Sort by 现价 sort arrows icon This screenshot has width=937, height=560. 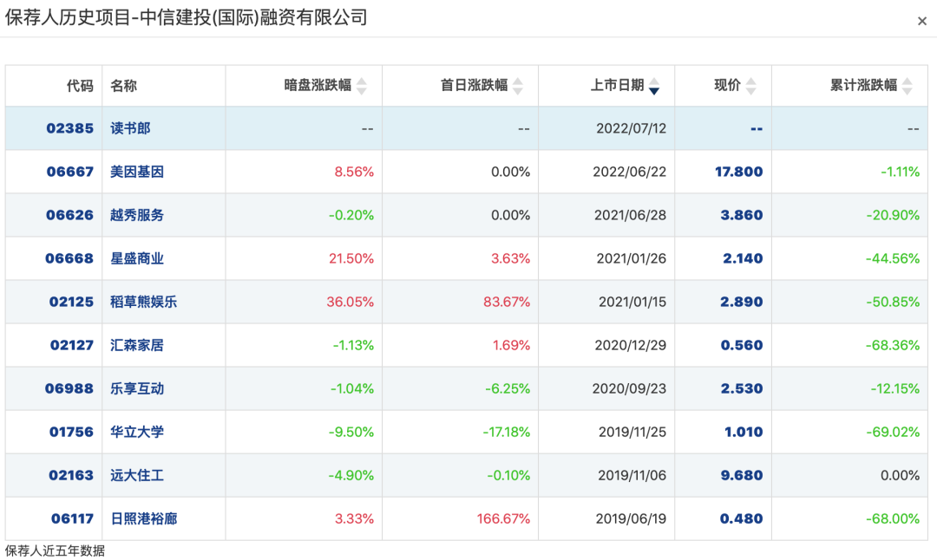tap(751, 86)
